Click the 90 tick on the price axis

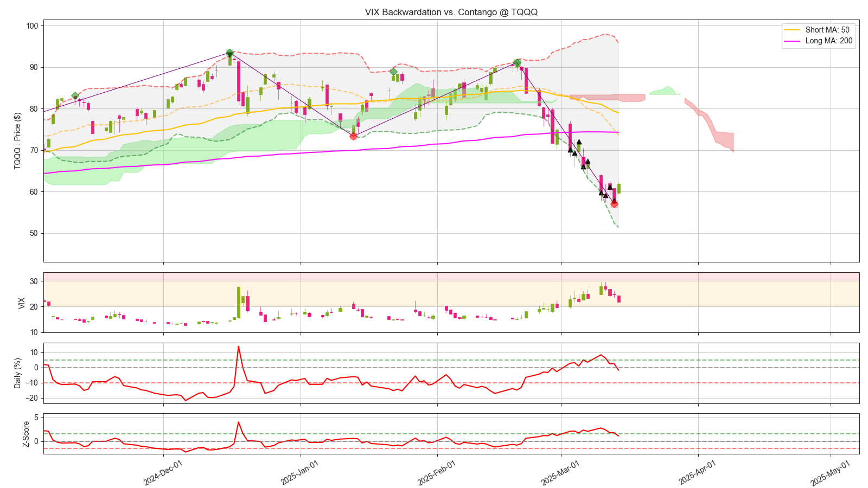tap(34, 67)
